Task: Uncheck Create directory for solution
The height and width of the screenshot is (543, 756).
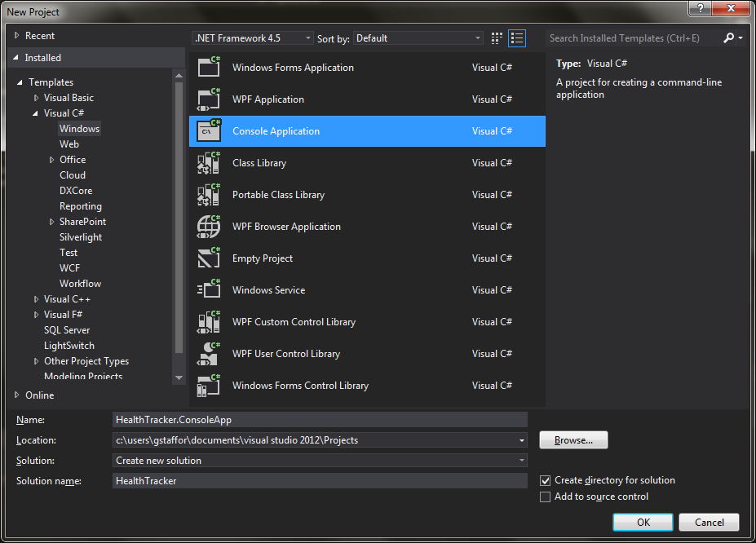Action: (546, 480)
